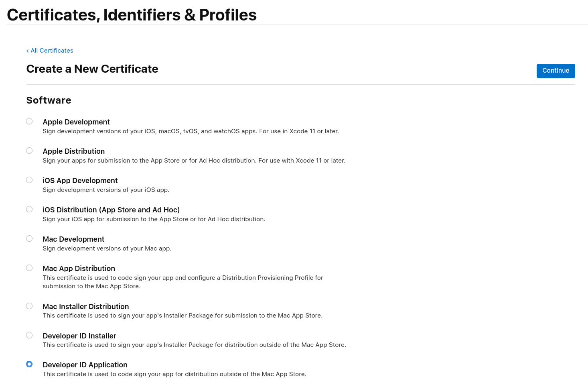The image size is (588, 387).
Task: Click the selected Developer ID Application radio
Action: click(29, 364)
